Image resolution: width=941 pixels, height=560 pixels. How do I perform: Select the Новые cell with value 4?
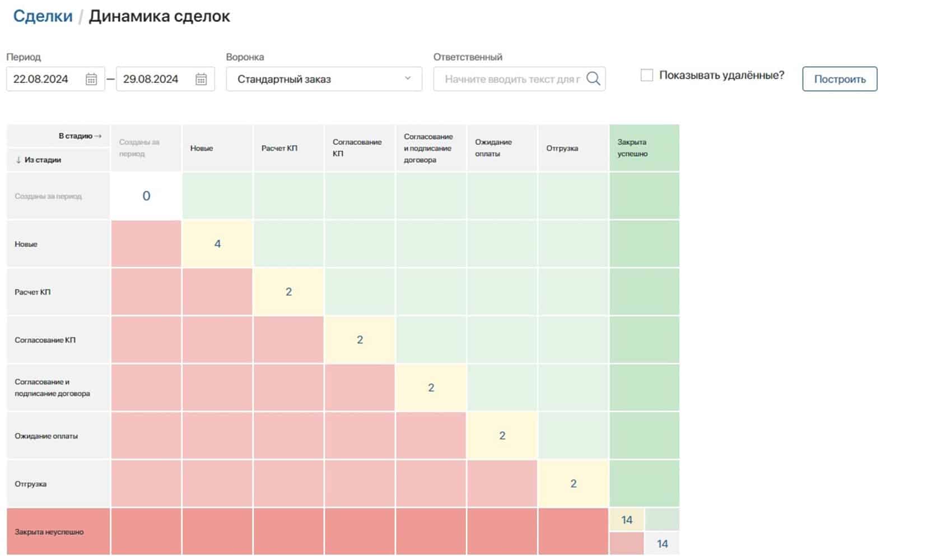[x=217, y=244]
